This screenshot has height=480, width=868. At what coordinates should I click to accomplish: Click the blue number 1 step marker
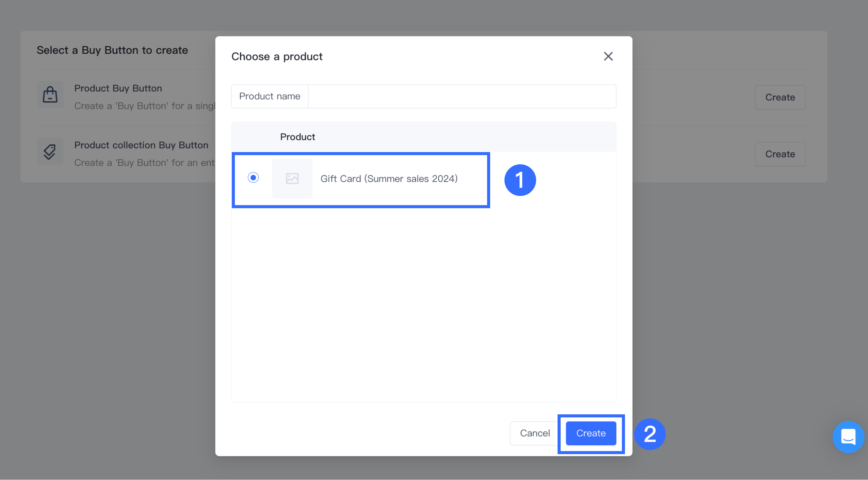[x=520, y=180]
